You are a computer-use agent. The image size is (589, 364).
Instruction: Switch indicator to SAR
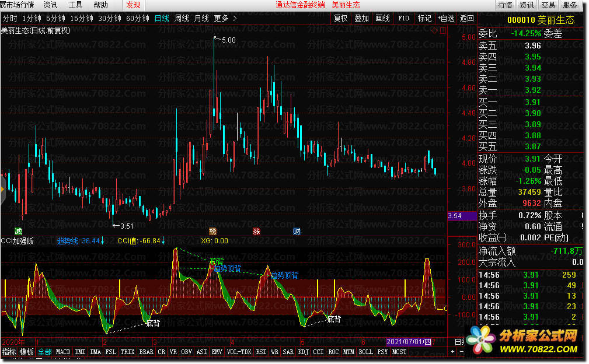tap(288, 352)
